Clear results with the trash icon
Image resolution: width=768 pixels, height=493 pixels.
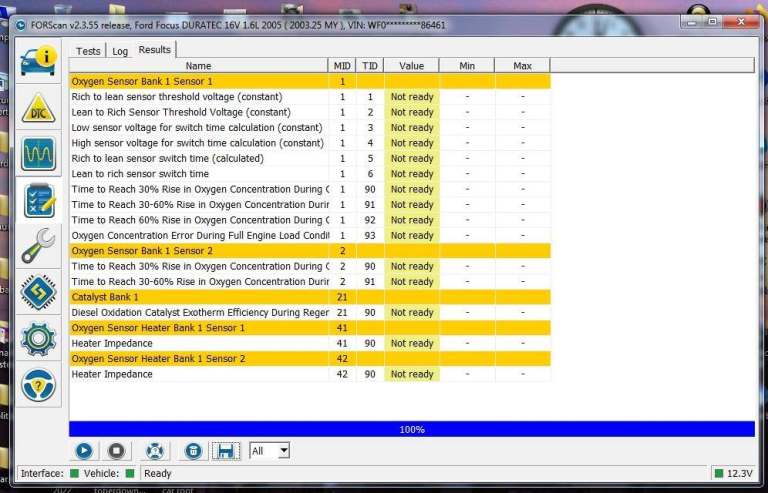click(193, 450)
